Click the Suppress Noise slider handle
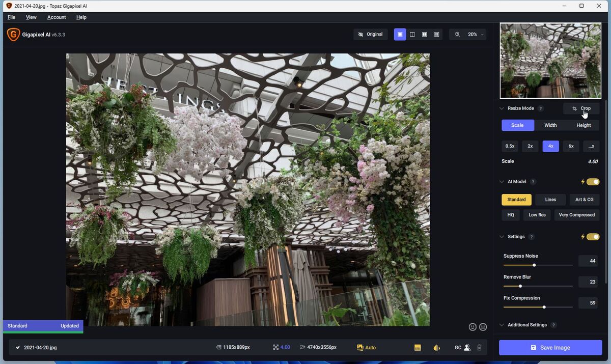The width and height of the screenshot is (611, 364). pyautogui.click(x=534, y=265)
